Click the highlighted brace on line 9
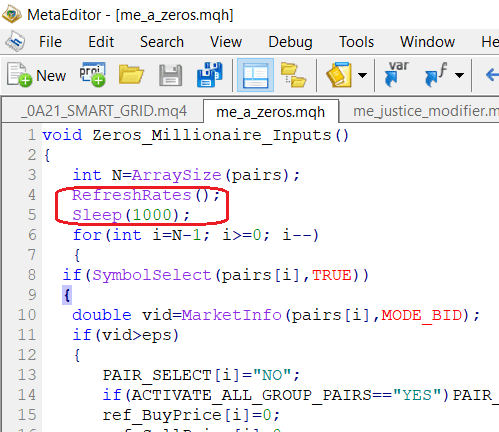The width and height of the screenshot is (499, 432). pyautogui.click(x=67, y=295)
